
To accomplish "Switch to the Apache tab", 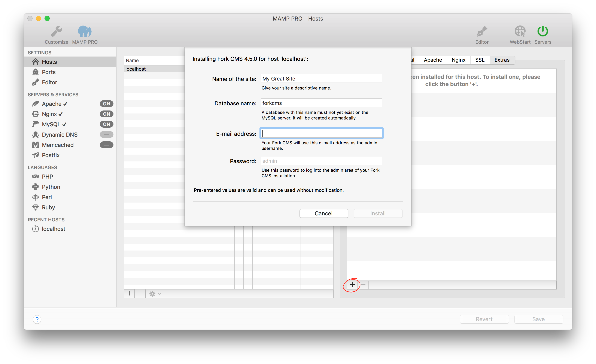I will [x=433, y=60].
